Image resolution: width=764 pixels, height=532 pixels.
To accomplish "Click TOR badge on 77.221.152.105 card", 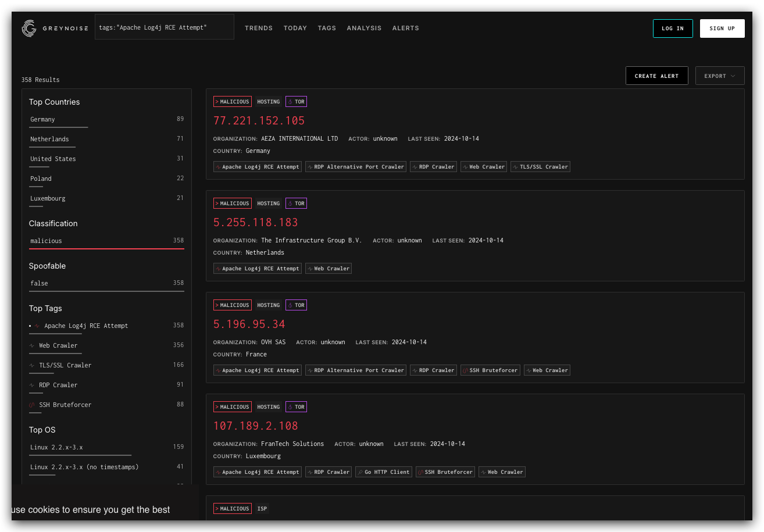I will click(x=296, y=102).
